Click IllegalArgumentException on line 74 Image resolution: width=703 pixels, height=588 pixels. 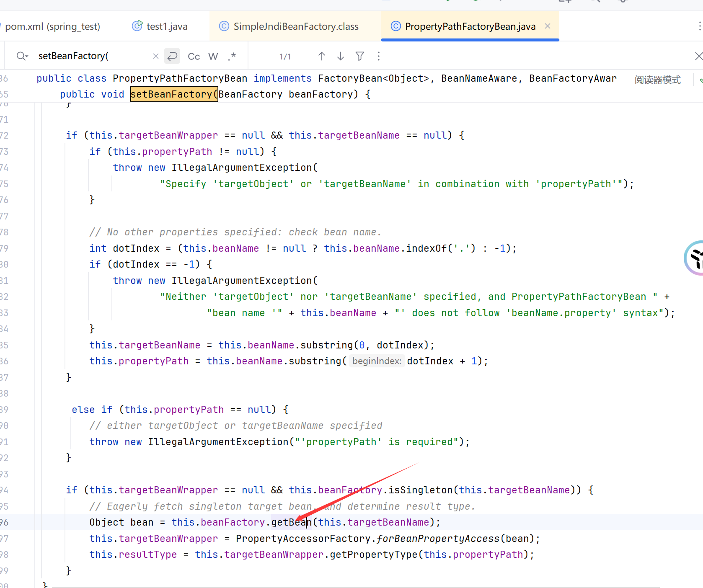point(242,168)
